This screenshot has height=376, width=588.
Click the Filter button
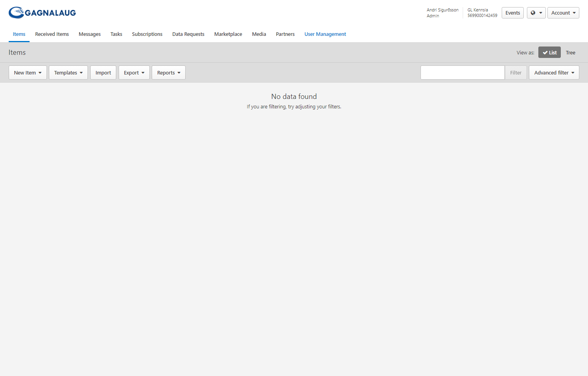(x=515, y=73)
